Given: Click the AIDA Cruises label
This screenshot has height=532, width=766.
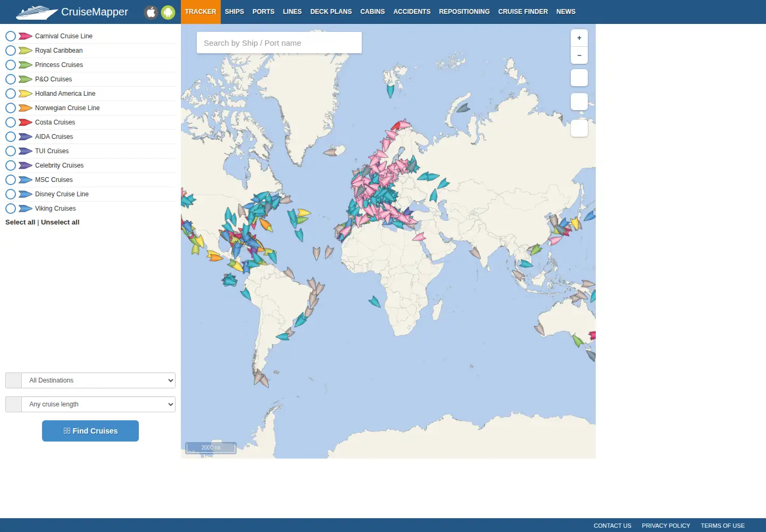Looking at the screenshot, I should pyautogui.click(x=54, y=137).
